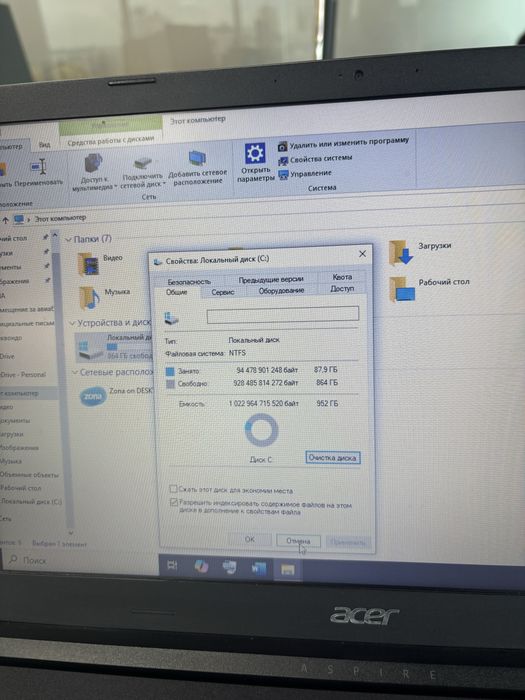This screenshot has height=700, width=525.
Task: Click the OK button in properties dialog
Action: [x=250, y=539]
